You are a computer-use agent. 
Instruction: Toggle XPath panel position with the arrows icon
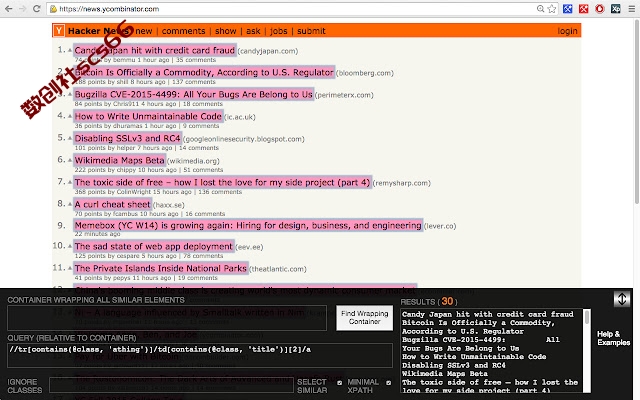(622, 299)
